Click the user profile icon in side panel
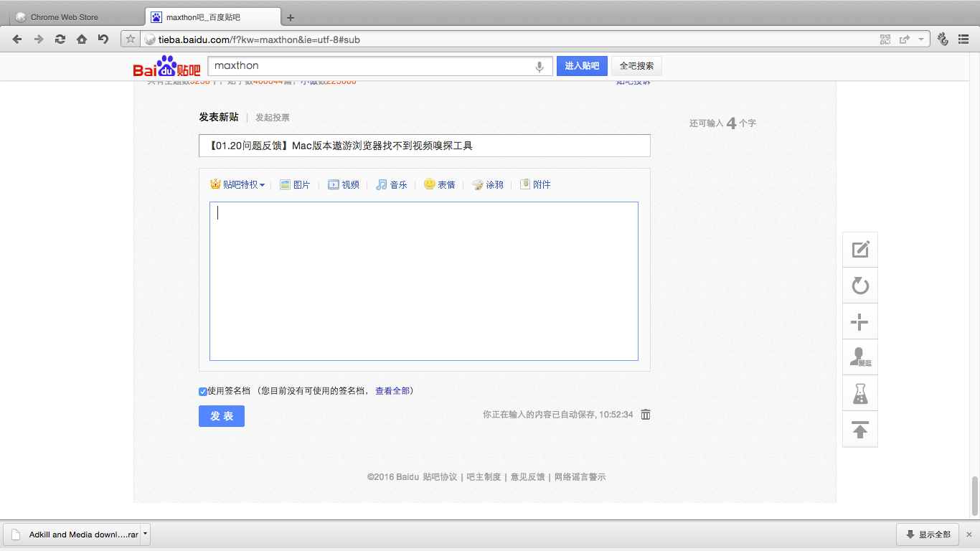This screenshot has height=551, width=980. pos(860,357)
